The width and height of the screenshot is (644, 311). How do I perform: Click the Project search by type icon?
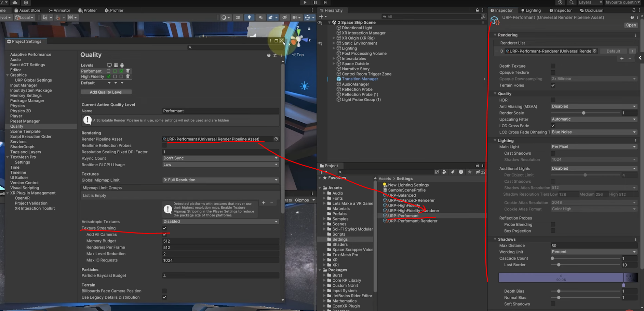(x=444, y=172)
